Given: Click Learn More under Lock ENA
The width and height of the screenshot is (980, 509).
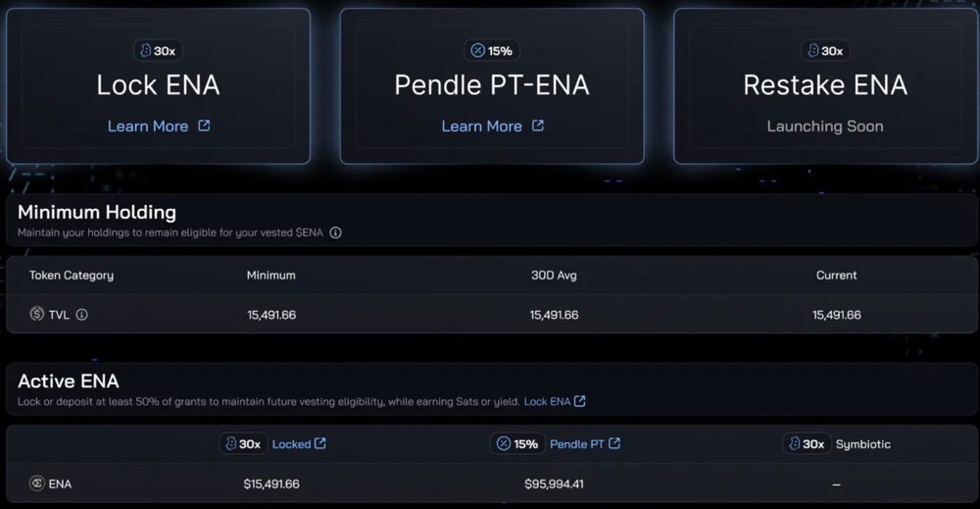Looking at the screenshot, I should (x=148, y=127).
